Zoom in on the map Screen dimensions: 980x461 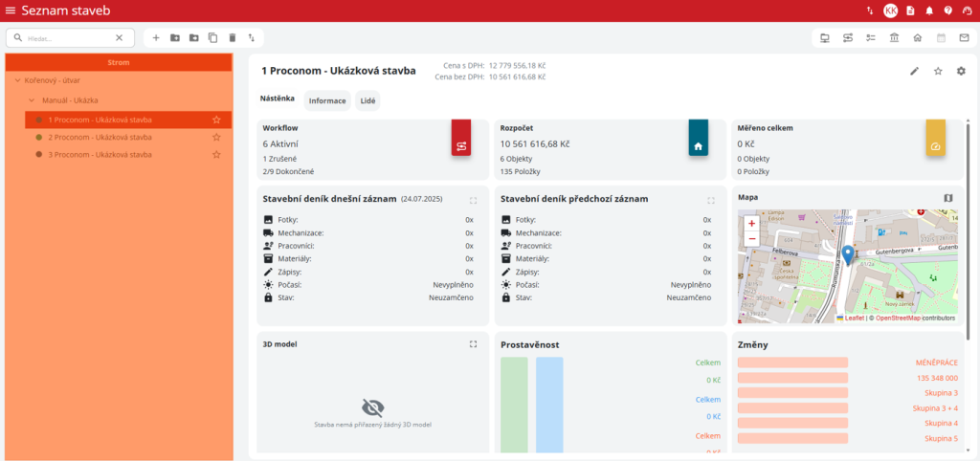pyautogui.click(x=751, y=223)
